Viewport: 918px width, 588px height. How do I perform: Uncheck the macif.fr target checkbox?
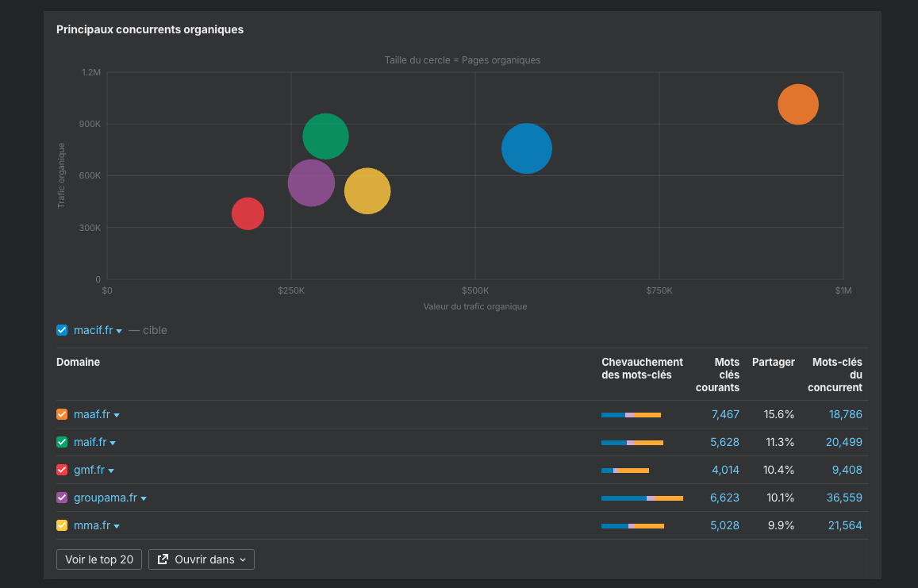click(62, 330)
